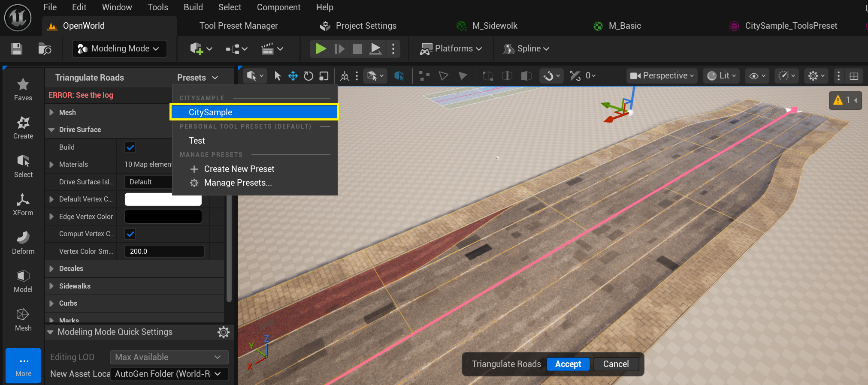Click the Eject playback icon
Image resolution: width=868 pixels, height=385 pixels.
[x=375, y=48]
